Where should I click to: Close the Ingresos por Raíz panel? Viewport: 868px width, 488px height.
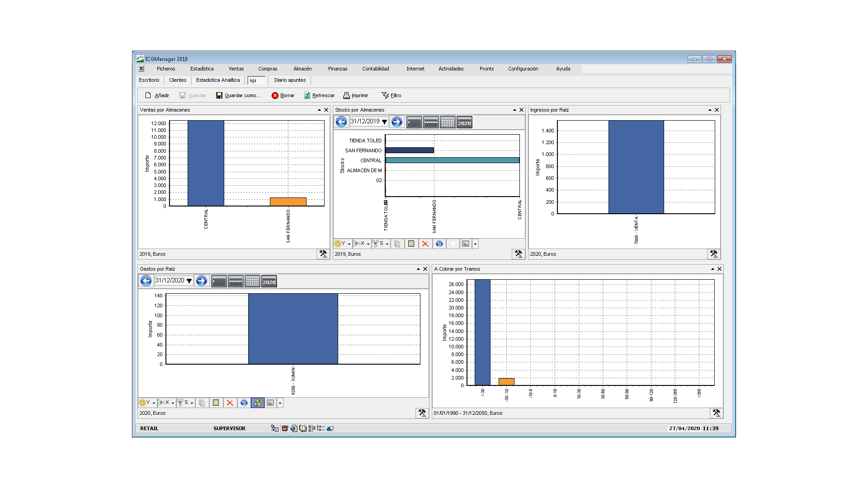(x=717, y=110)
